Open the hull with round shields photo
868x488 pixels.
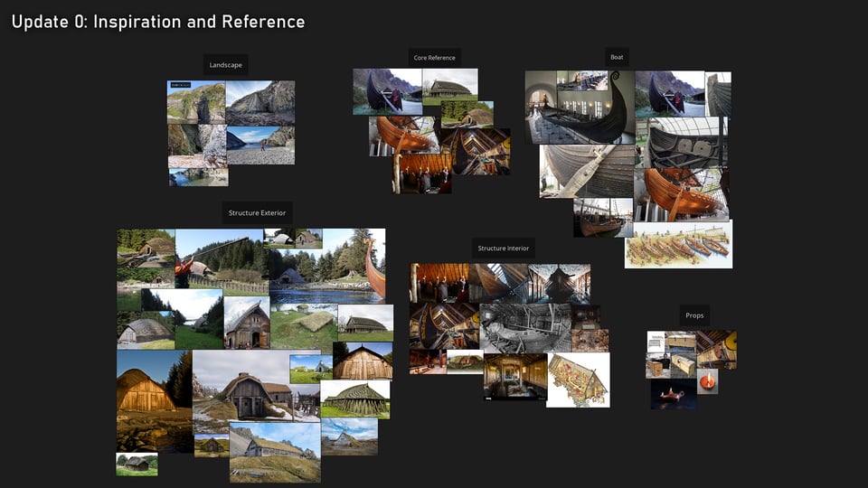coord(685,143)
